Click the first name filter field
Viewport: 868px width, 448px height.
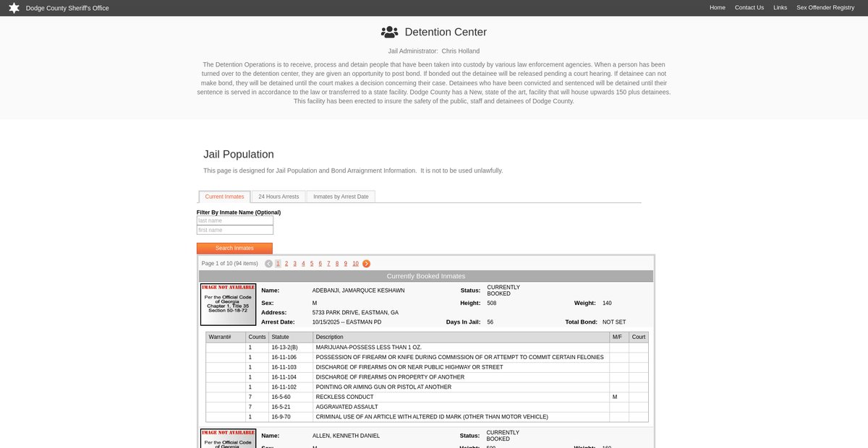pyautogui.click(x=235, y=230)
